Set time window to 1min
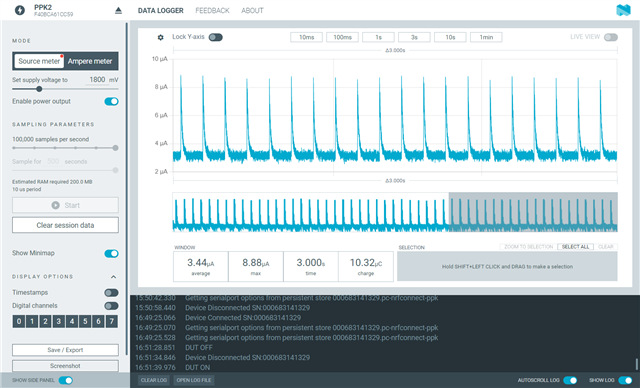This screenshot has height=388, width=640. [x=486, y=37]
